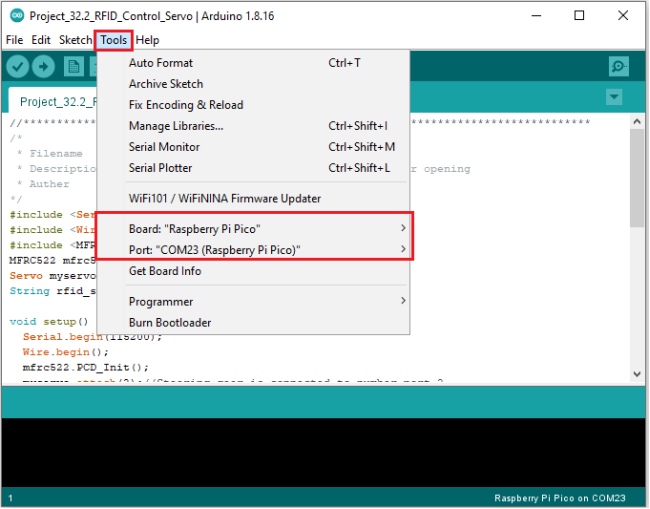The height and width of the screenshot is (509, 650).
Task: Select the Project_32.2 sketch tab
Action: tap(54, 101)
